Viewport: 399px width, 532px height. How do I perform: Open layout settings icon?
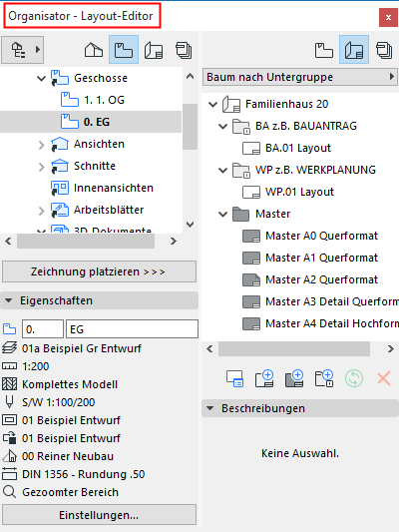235,378
